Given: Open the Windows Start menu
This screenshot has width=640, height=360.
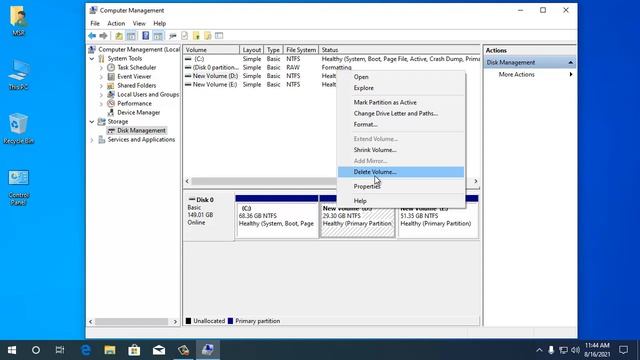Looking at the screenshot, I should (x=12, y=350).
